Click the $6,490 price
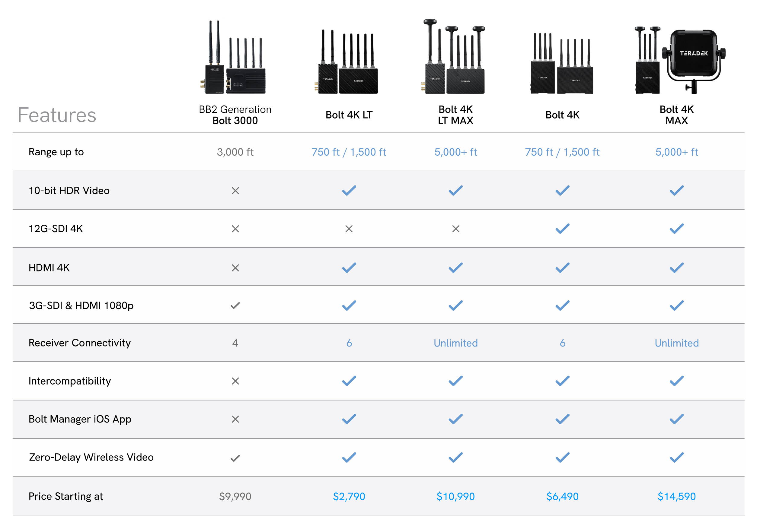Image resolution: width=757 pixels, height=532 pixels. pyautogui.click(x=563, y=496)
